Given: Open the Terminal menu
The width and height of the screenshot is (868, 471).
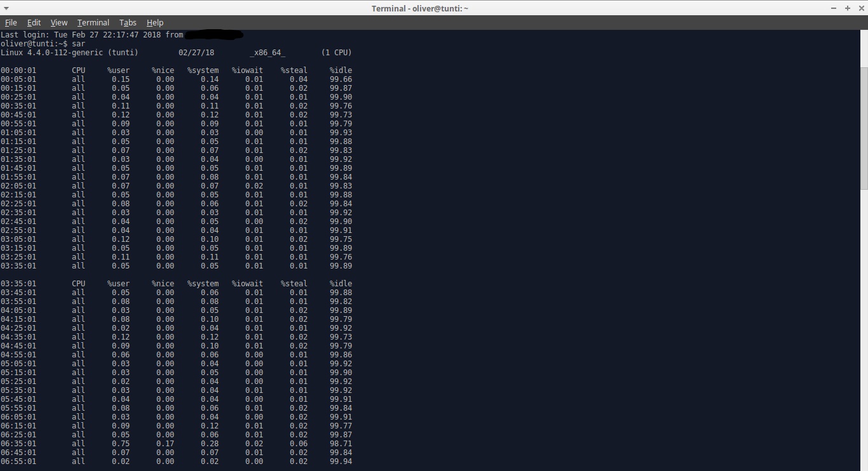Looking at the screenshot, I should click(x=93, y=22).
